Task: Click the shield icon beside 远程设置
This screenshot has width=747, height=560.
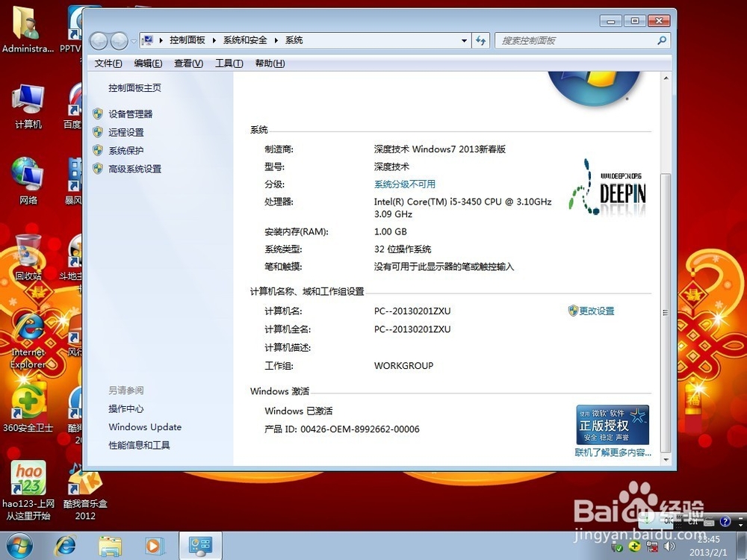Action: click(98, 132)
